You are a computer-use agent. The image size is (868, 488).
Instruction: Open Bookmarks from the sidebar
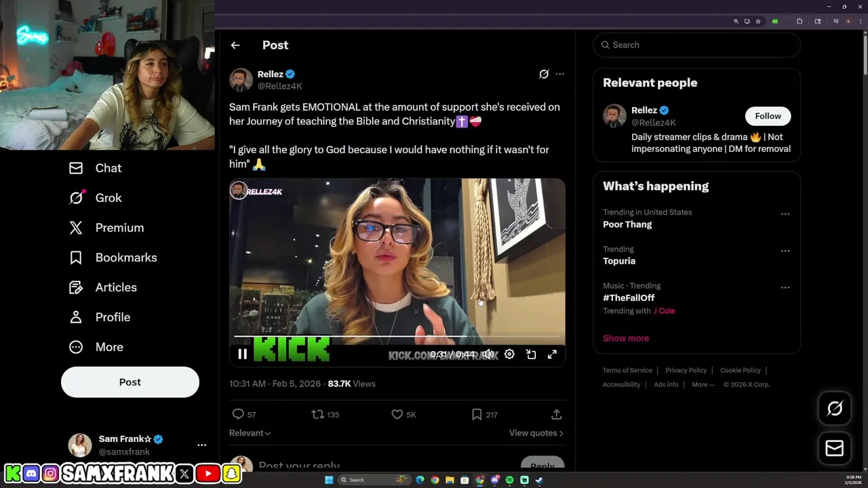click(x=113, y=258)
